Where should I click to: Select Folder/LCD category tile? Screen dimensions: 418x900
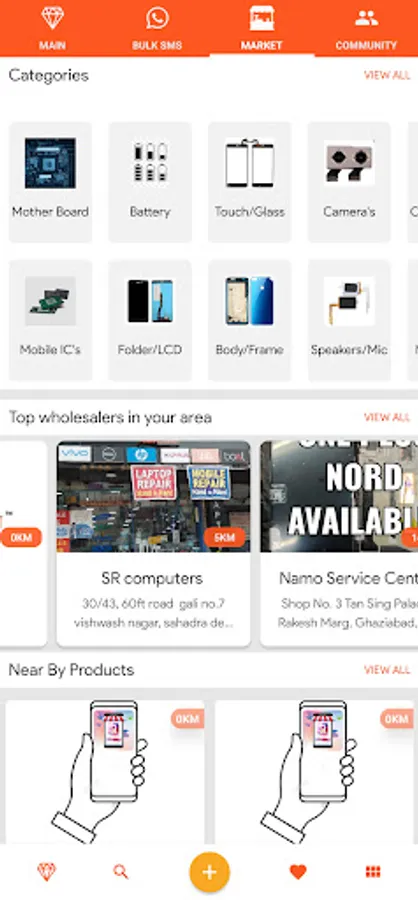pyautogui.click(x=150, y=320)
